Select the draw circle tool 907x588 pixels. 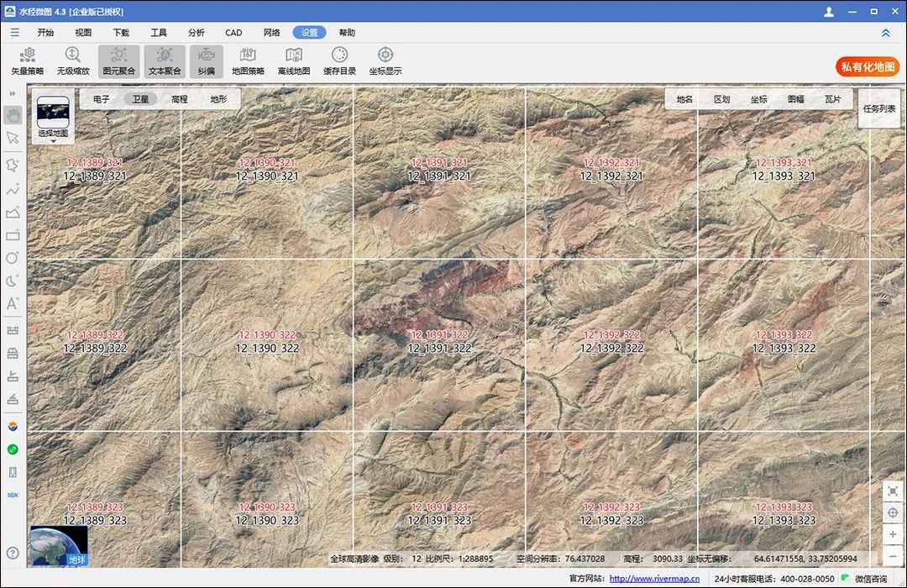pos(13,258)
